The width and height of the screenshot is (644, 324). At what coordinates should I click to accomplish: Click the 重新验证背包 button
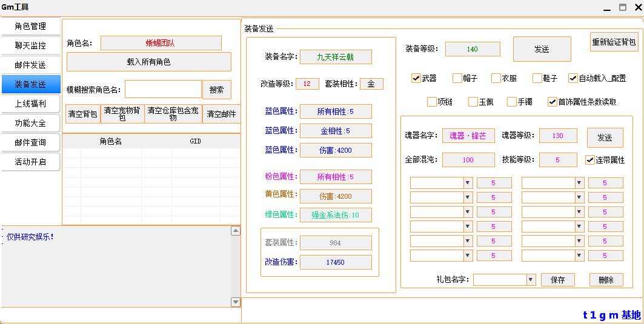pos(614,42)
